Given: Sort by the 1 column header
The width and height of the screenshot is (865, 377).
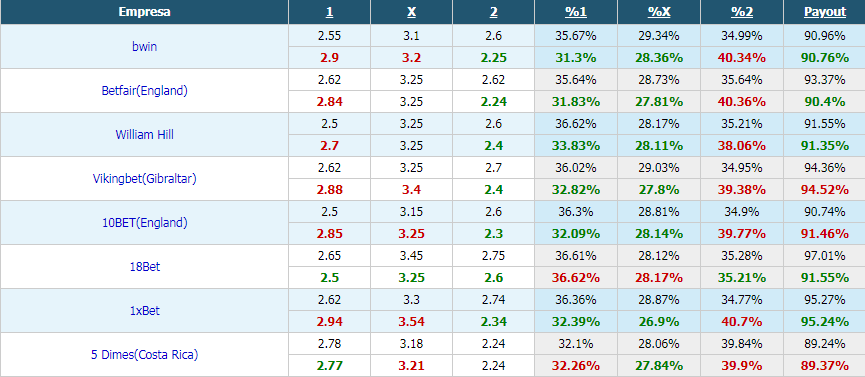Looking at the screenshot, I should click(329, 12).
